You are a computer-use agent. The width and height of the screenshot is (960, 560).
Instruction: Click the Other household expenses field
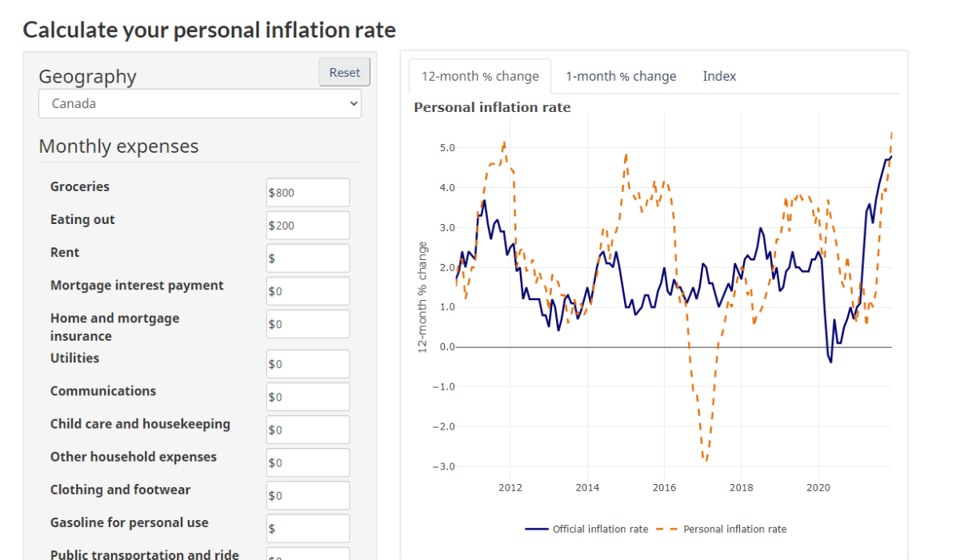click(x=307, y=462)
